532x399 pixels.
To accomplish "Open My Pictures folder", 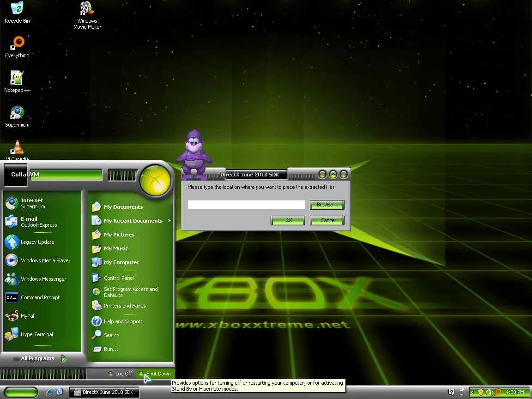I will pos(131,235).
